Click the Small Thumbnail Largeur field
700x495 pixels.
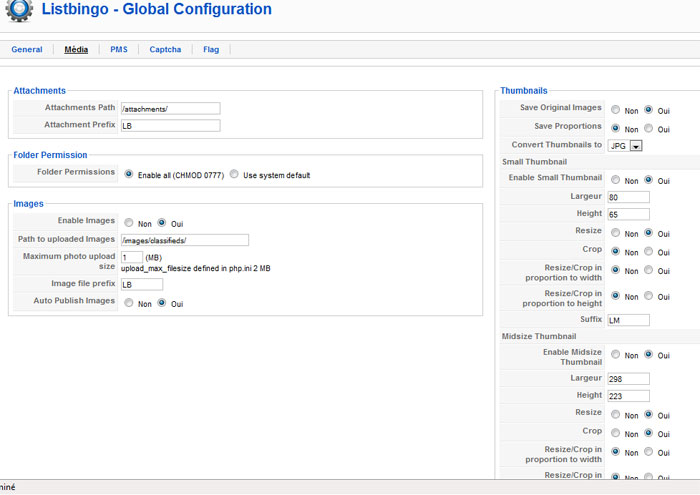pos(628,197)
